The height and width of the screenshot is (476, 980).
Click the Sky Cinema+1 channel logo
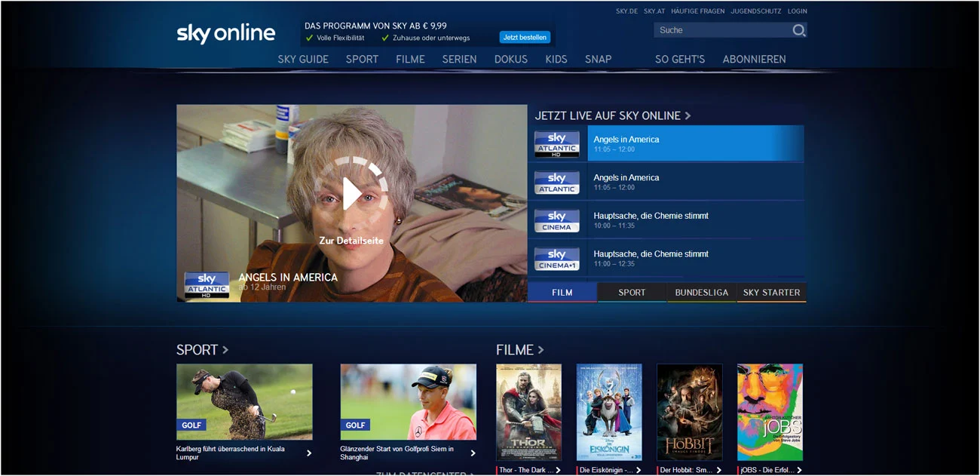(557, 259)
